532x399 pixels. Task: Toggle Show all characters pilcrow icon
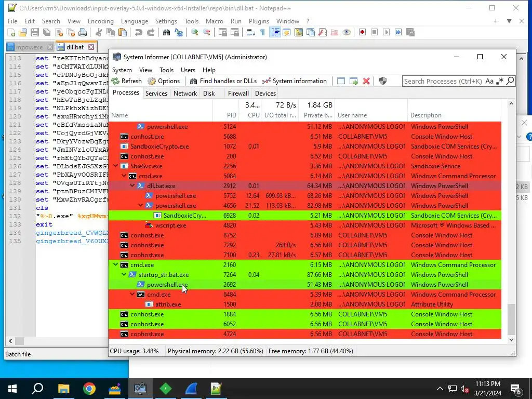click(x=262, y=32)
